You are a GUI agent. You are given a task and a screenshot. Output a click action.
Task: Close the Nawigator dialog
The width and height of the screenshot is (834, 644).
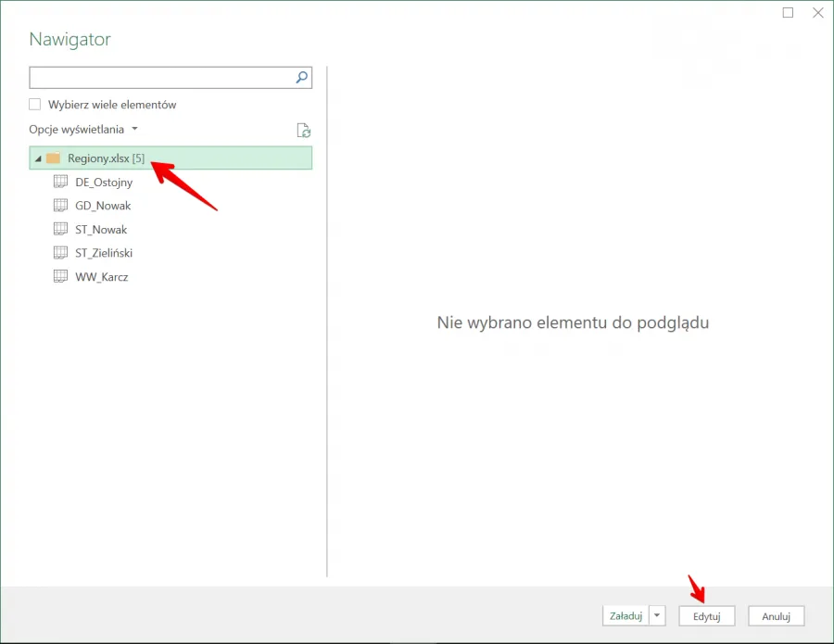[817, 13]
